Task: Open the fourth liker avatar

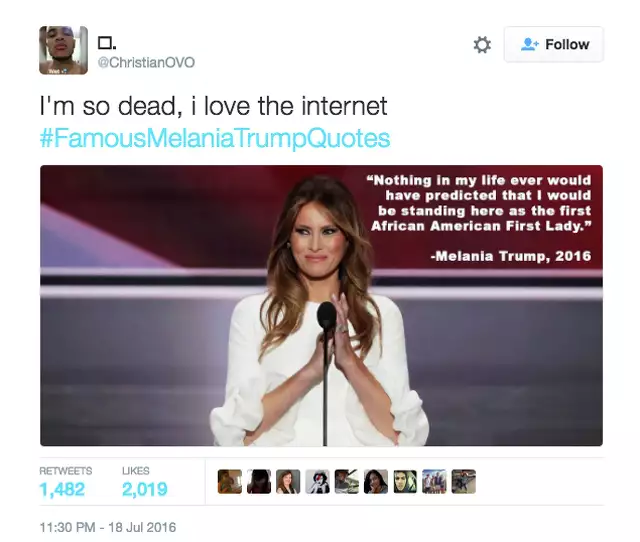Action: point(318,482)
